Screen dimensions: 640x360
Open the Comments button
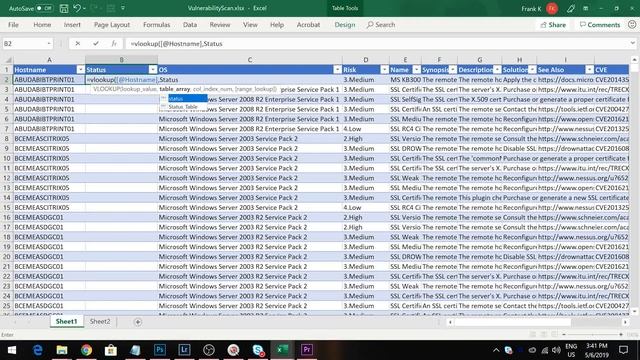click(x=600, y=25)
